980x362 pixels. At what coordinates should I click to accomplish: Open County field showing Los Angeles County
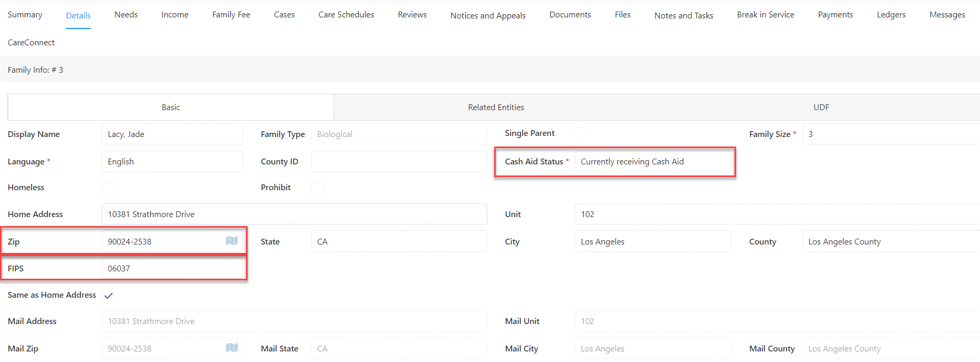point(890,241)
